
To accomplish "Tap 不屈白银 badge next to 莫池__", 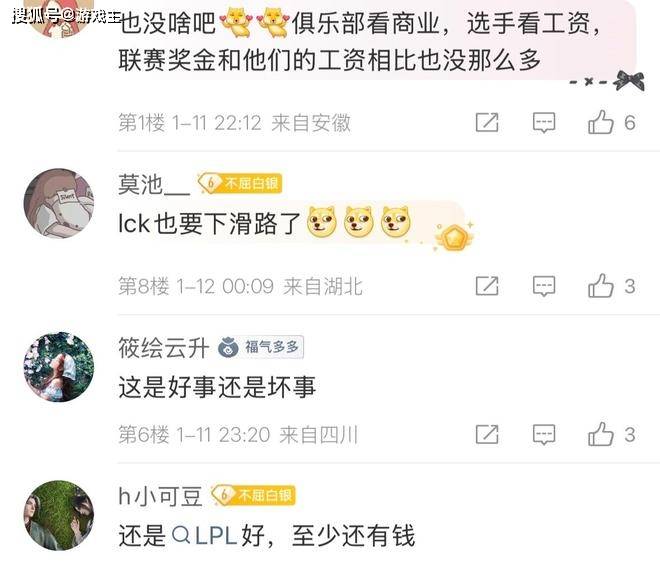I will [x=240, y=183].
